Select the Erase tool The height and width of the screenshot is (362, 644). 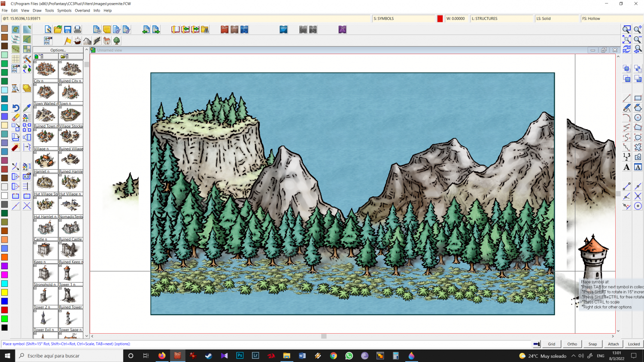[x=15, y=118]
